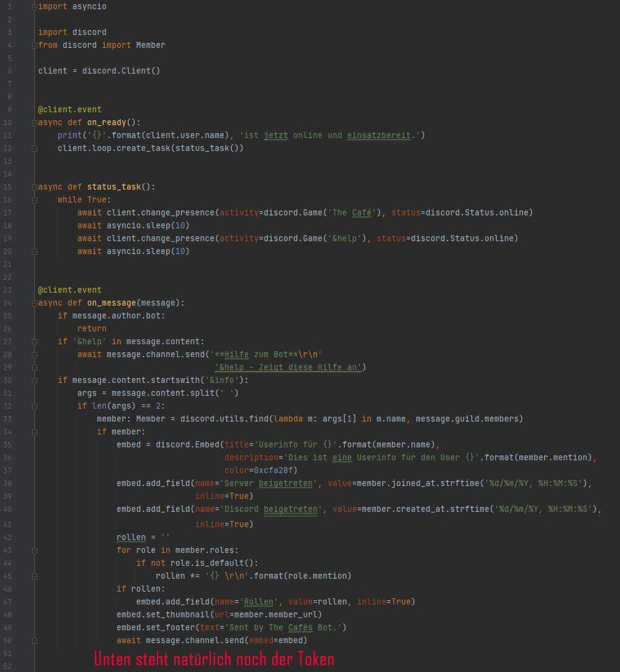Screen dimensions: 620x672
Task: Collapse the import block on line 1
Action: (34, 6)
